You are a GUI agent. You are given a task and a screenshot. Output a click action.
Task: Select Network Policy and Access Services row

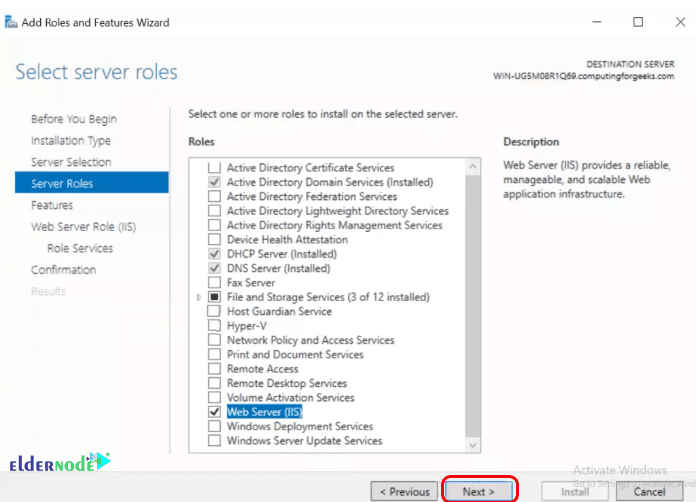[x=310, y=340]
